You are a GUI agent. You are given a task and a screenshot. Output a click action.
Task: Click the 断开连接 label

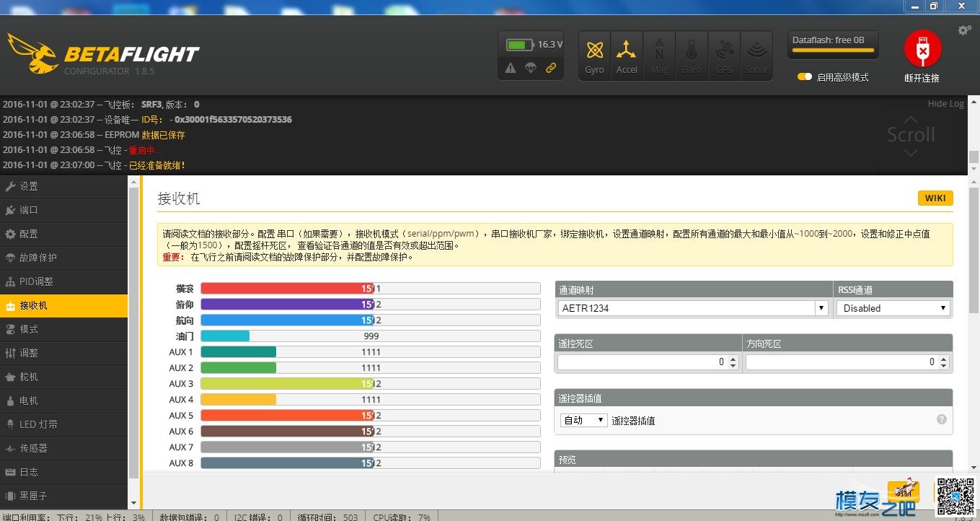click(922, 78)
